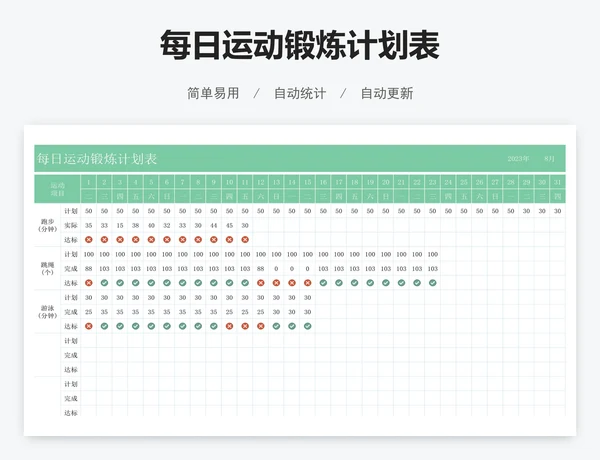Select the green check under day 16 in 跳绳 达标 row
Screen dimensions: 600x460
[x=323, y=283]
